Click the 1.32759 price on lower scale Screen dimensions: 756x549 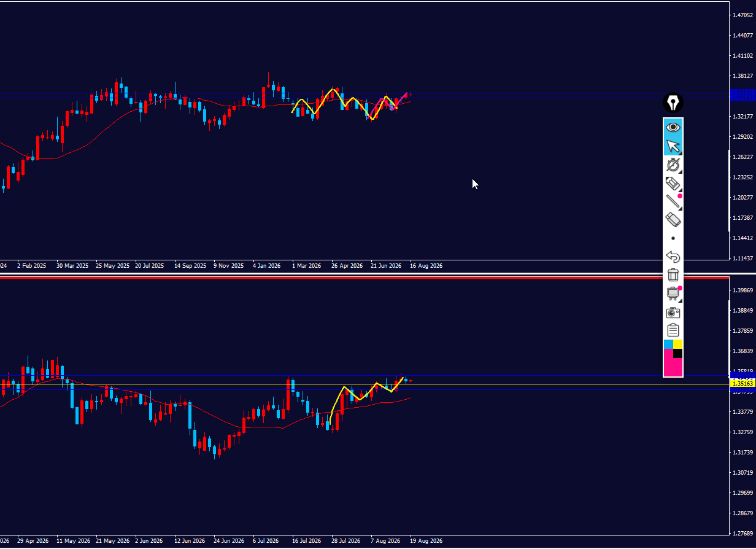pos(742,432)
